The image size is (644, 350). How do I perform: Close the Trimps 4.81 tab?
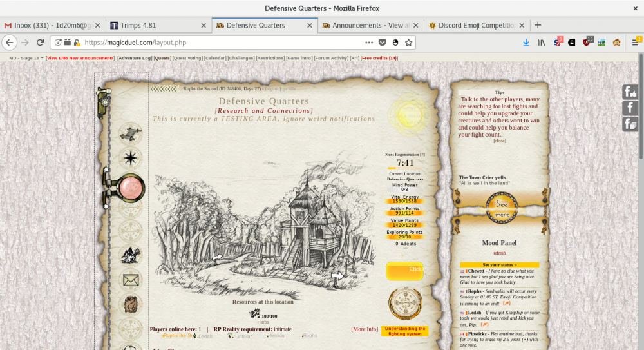204,26
